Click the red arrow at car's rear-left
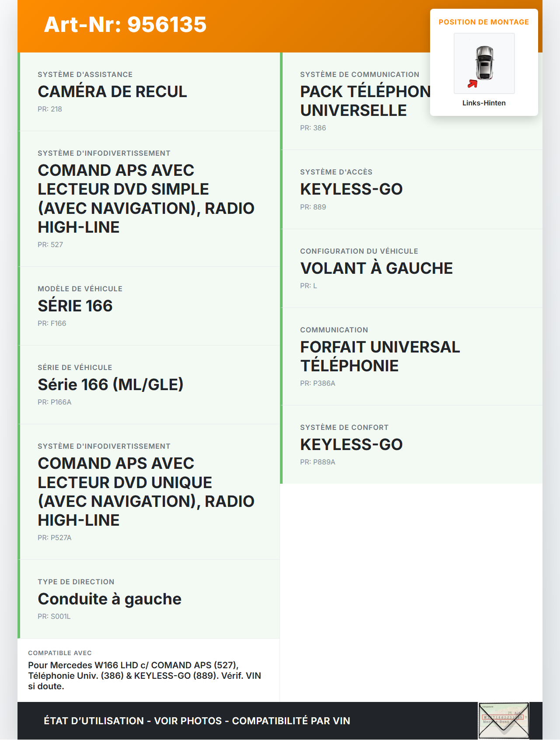 [472, 84]
